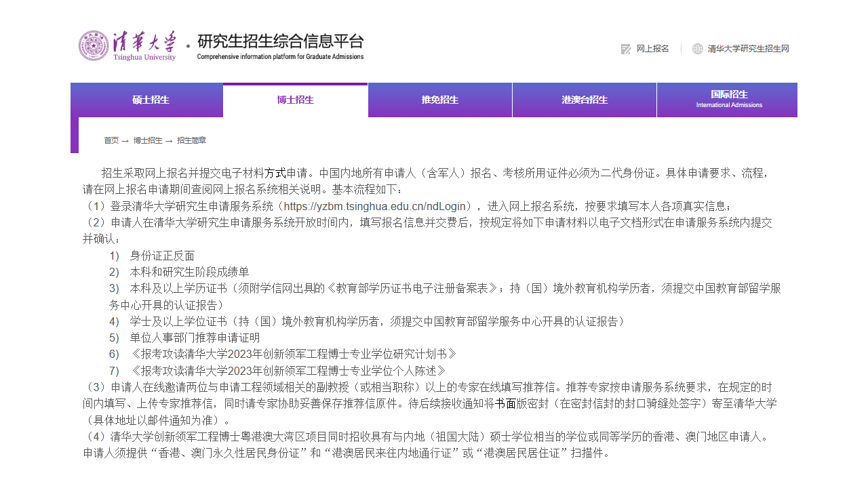
Task: Go to 首页 via the breadcrumb
Action: pos(111,140)
